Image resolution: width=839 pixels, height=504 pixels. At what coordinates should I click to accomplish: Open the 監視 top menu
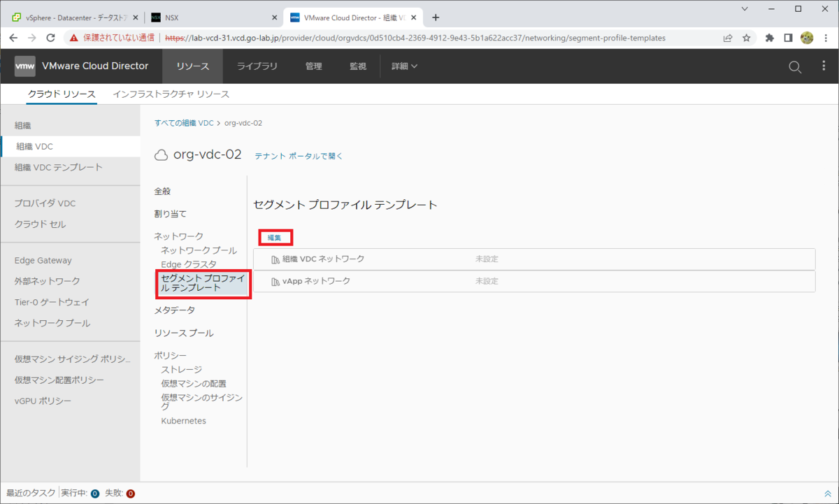click(358, 66)
